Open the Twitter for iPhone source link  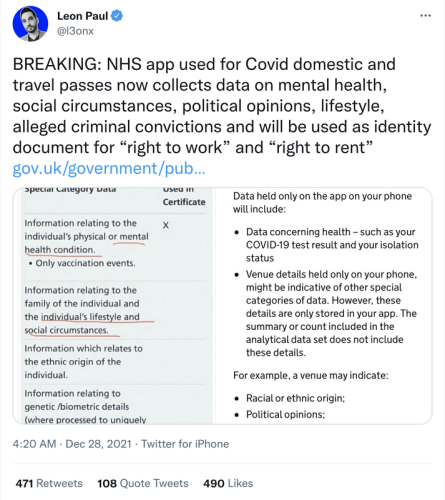(x=185, y=444)
